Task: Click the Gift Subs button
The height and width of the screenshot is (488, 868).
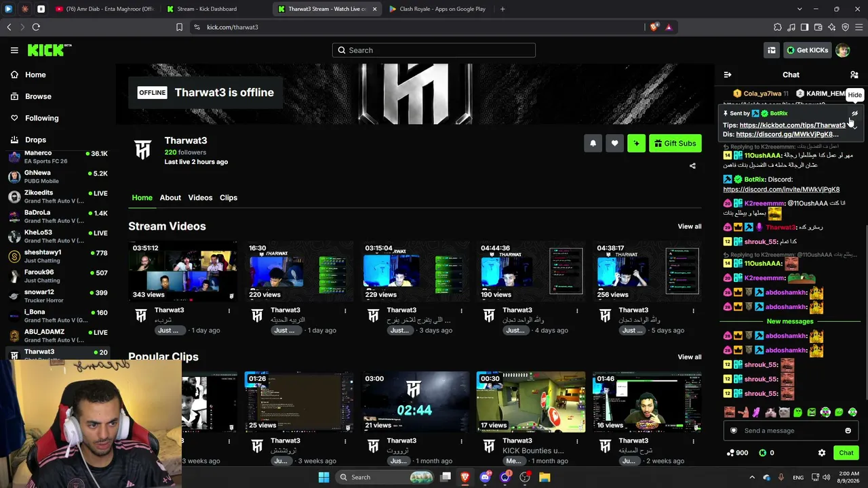Action: [675, 143]
